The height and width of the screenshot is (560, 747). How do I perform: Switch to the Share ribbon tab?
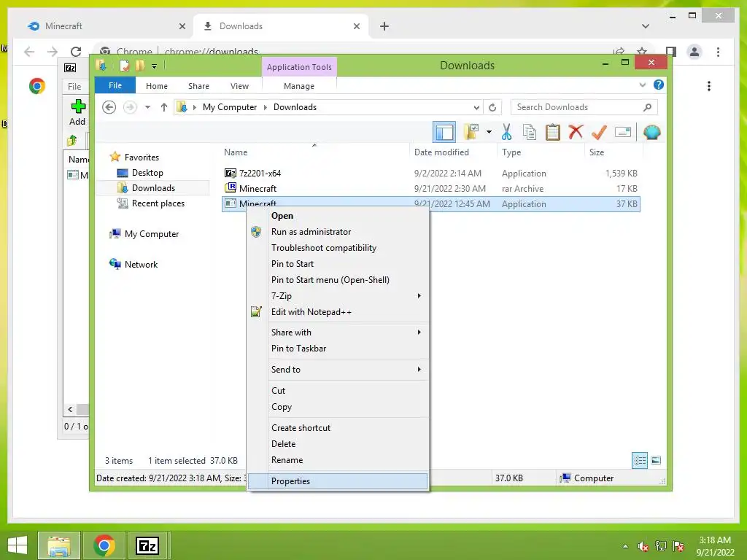(198, 86)
